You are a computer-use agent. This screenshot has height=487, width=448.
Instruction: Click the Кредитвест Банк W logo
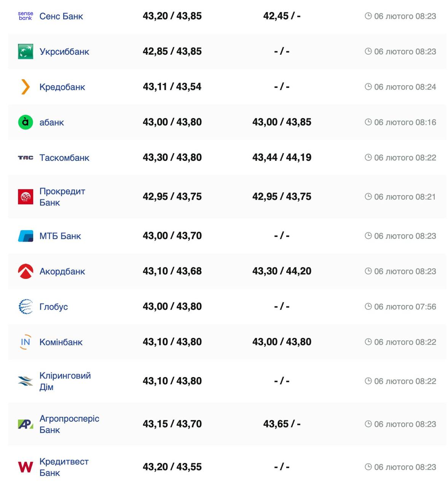click(x=26, y=467)
